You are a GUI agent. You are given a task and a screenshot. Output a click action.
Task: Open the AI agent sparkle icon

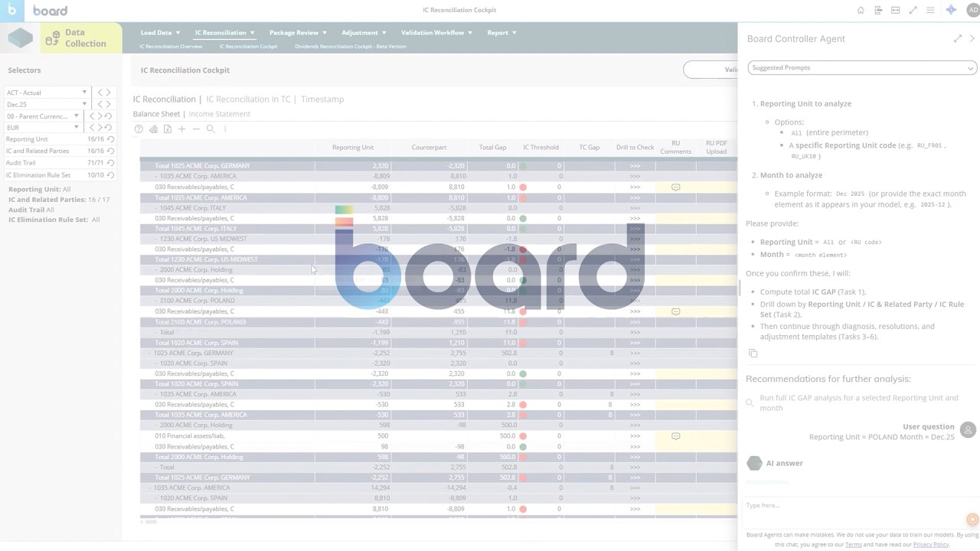[951, 10]
